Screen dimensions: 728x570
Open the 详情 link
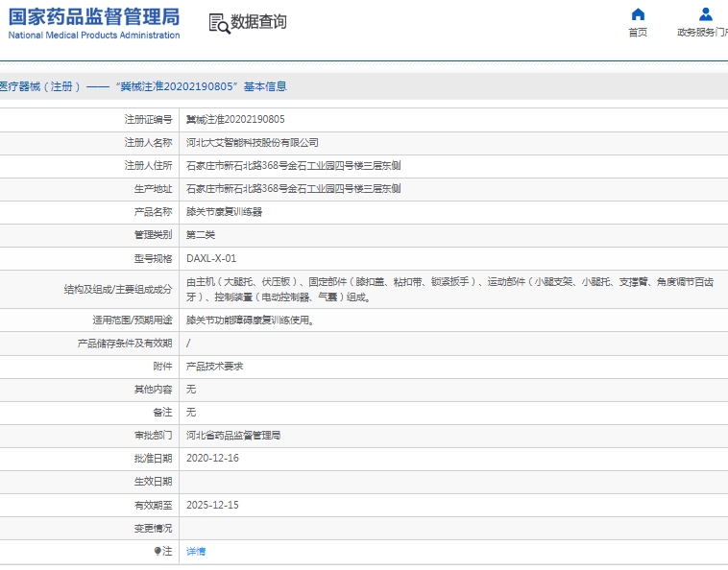click(196, 551)
